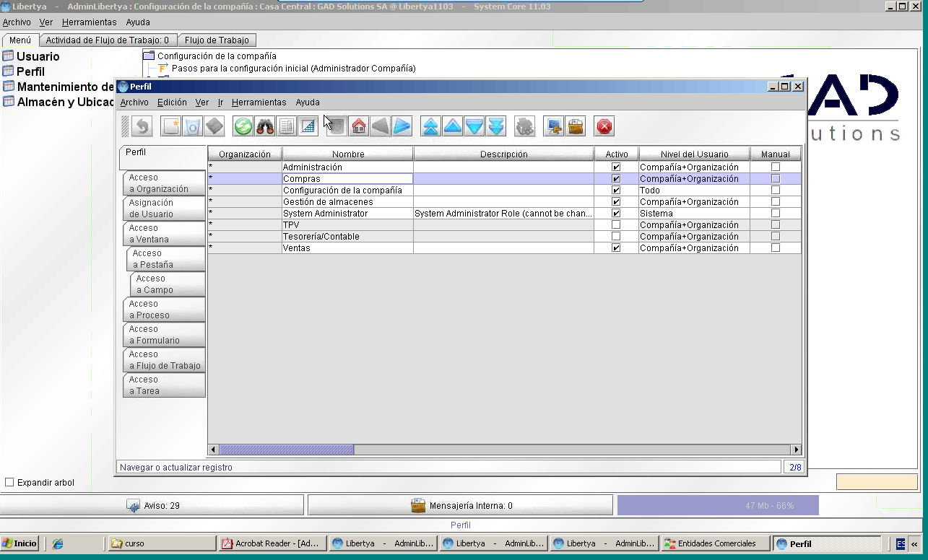The image size is (928, 560).
Task: Click the red exit window toolbar icon
Action: 604,127
